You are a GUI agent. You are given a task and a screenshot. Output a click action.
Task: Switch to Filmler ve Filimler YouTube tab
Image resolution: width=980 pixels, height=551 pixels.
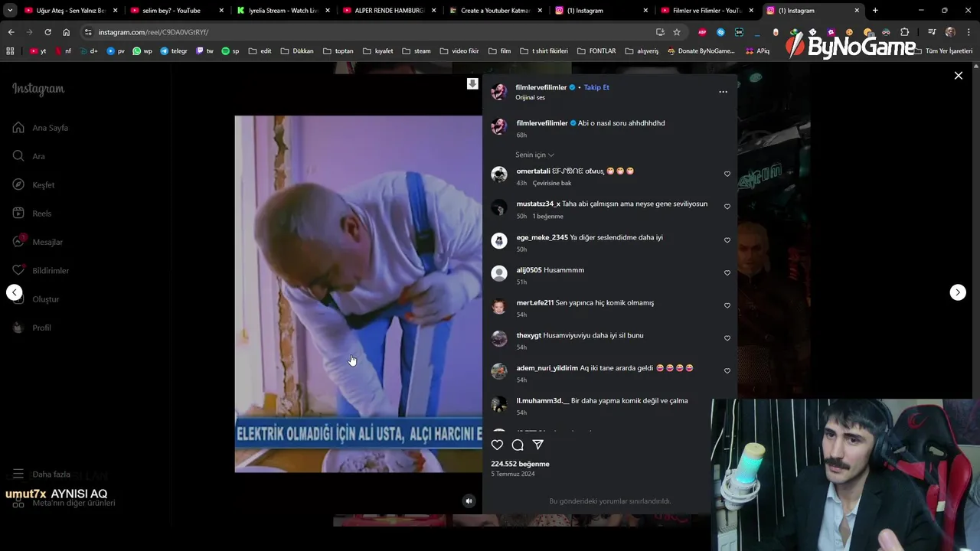(706, 11)
